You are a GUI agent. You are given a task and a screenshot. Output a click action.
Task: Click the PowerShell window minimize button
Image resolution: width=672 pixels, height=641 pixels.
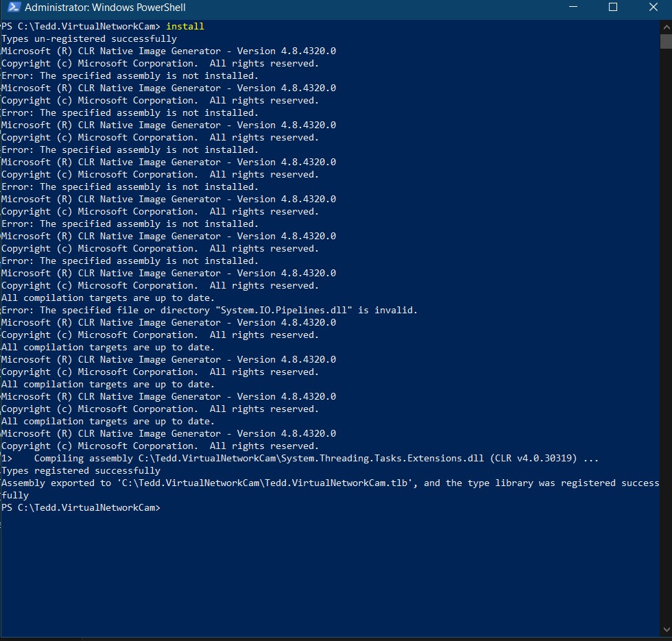(575, 8)
